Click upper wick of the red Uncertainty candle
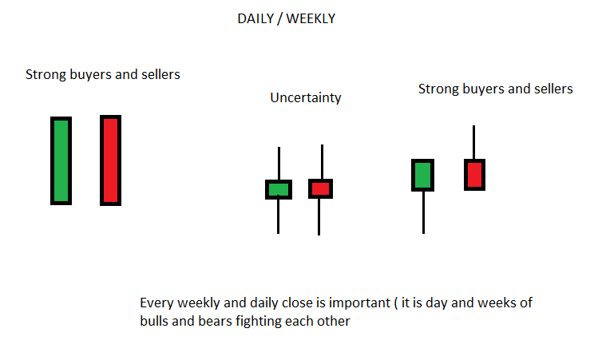 pos(322,162)
